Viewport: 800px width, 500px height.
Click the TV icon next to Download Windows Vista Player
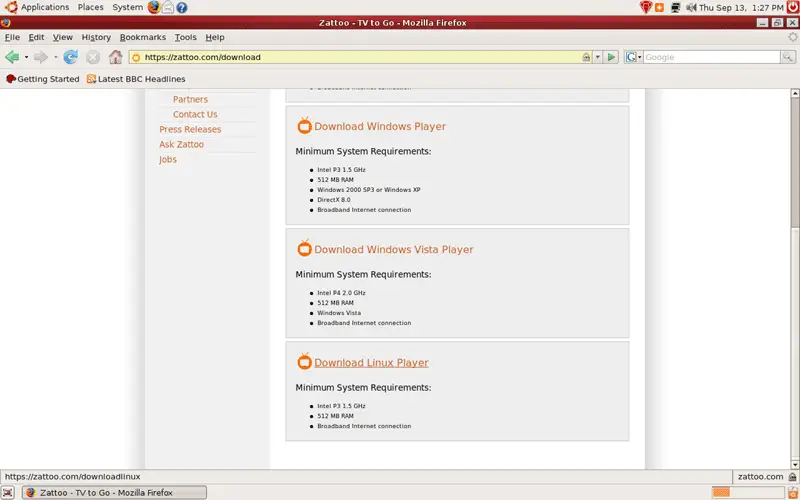coord(305,248)
